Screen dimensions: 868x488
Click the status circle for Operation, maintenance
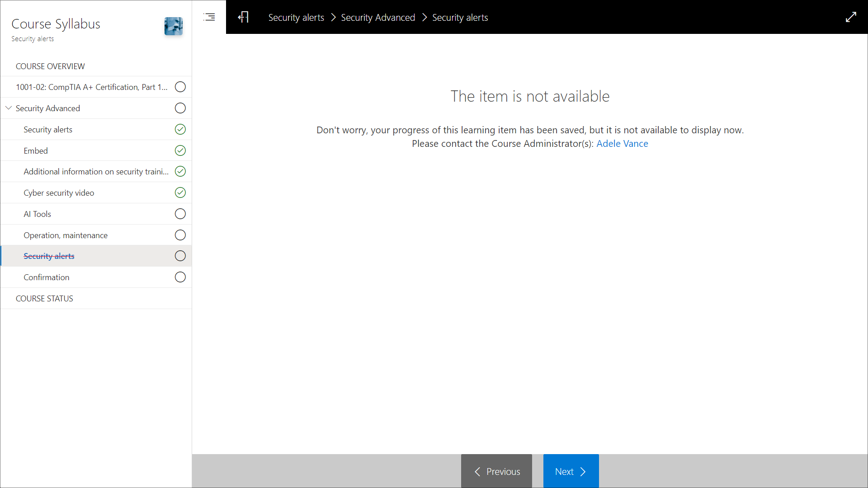(180, 235)
